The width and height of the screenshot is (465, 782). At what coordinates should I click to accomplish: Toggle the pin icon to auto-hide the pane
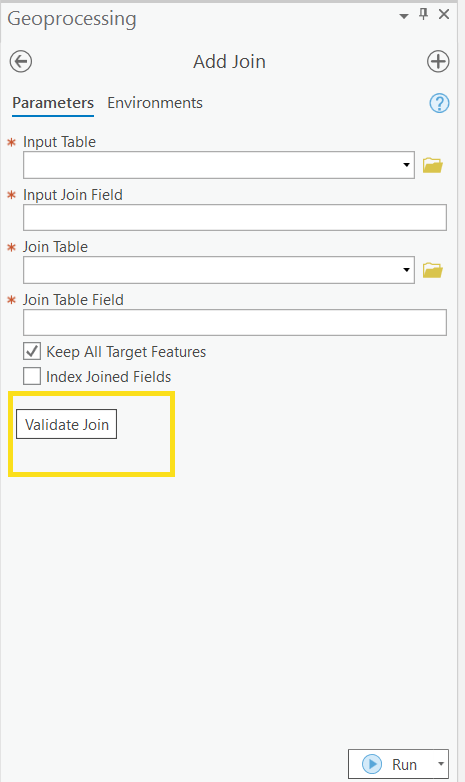424,14
